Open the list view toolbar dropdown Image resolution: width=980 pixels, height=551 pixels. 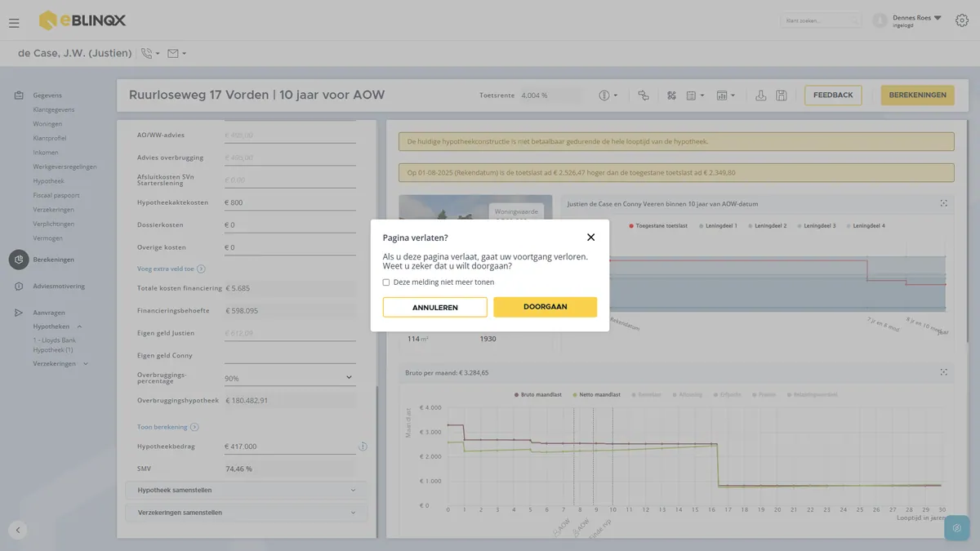pyautogui.click(x=695, y=96)
